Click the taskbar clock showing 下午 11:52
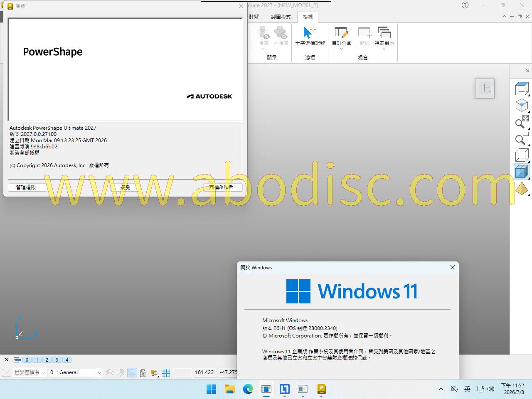Screen dimensions: 532x399 pos(513,389)
